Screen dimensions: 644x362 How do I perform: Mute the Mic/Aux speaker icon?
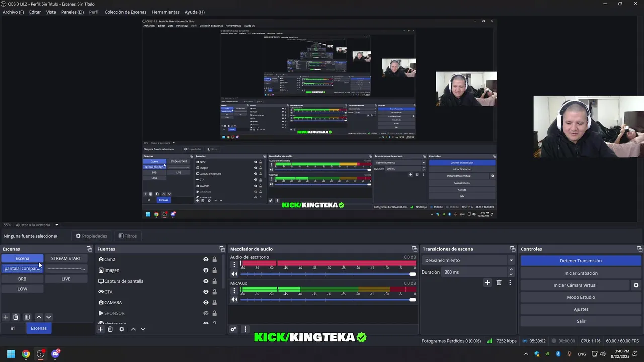[x=234, y=300]
